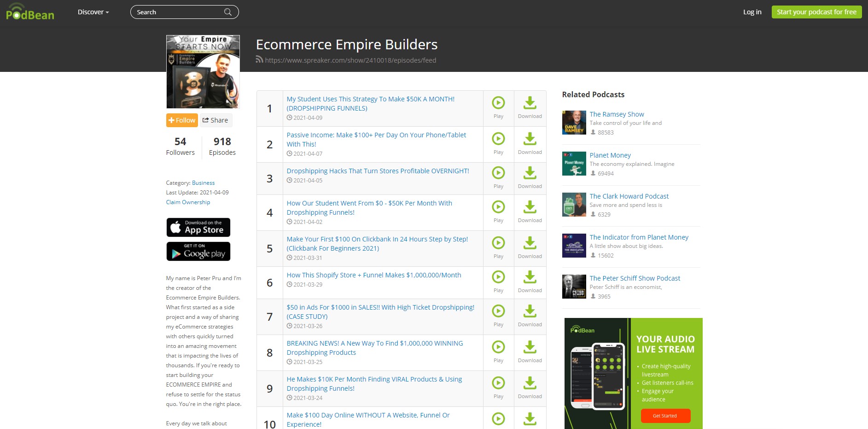Open episode He Makes $10K Per Month
Viewport: 868px width, 429px height.
(374, 384)
